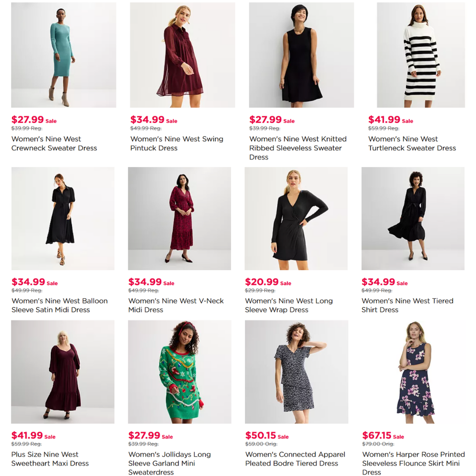The image size is (476, 476).
Task: Open the teal Crewneck Sweater Dress image
Action: 63,55
